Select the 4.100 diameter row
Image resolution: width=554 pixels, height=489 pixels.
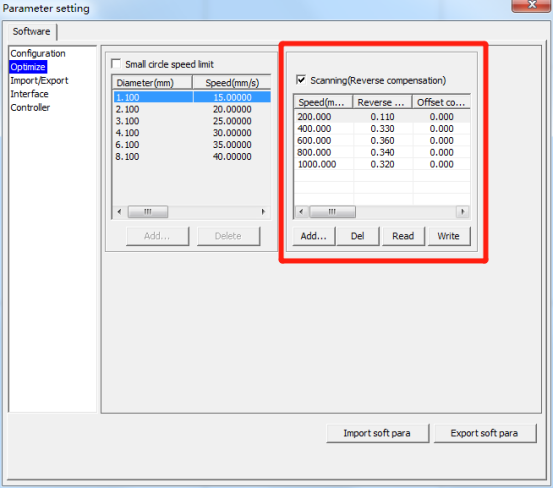192,133
